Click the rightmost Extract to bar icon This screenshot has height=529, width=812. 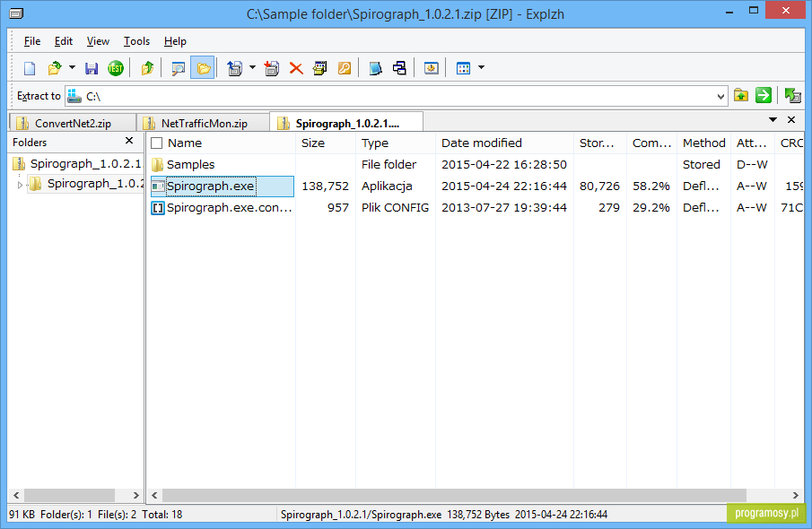tap(792, 96)
